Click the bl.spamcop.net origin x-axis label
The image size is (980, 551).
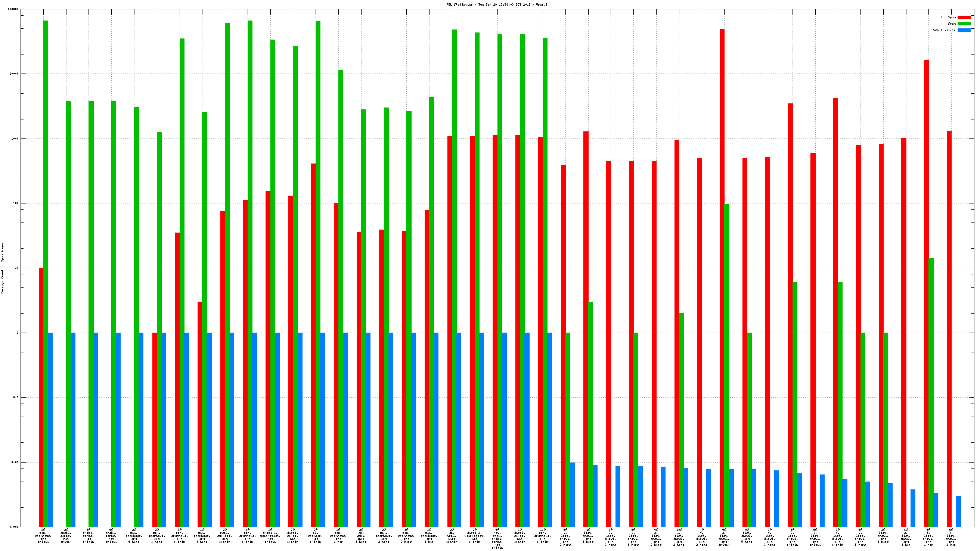pos(315,535)
